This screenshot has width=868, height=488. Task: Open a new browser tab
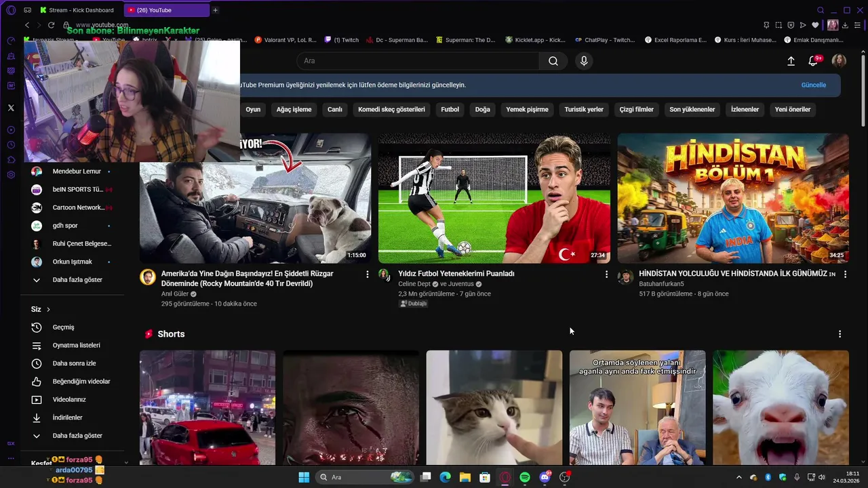click(x=216, y=10)
